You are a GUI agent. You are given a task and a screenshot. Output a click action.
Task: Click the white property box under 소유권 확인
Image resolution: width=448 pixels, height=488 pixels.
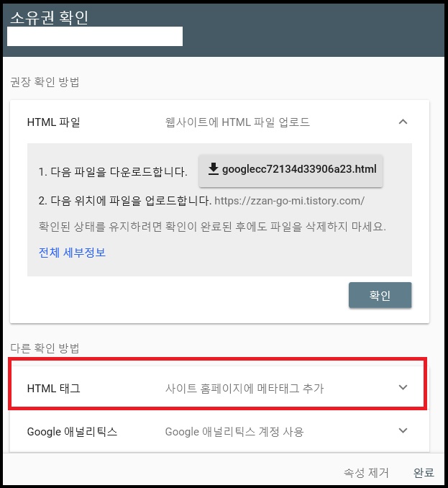(95, 36)
